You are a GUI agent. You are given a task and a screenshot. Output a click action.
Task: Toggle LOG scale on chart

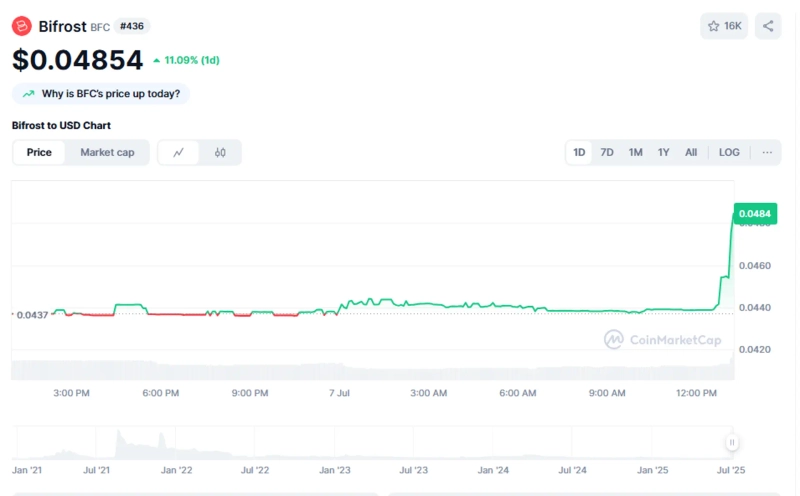pyautogui.click(x=729, y=153)
